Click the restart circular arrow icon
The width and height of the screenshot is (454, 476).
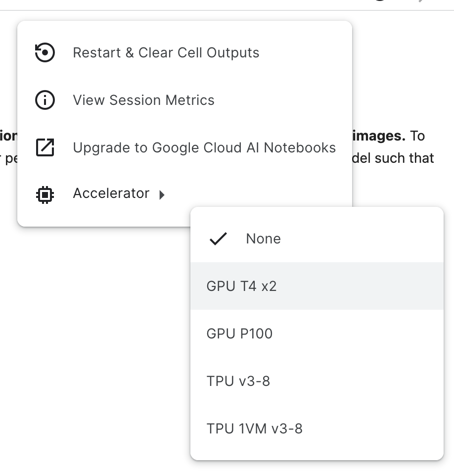click(x=45, y=52)
